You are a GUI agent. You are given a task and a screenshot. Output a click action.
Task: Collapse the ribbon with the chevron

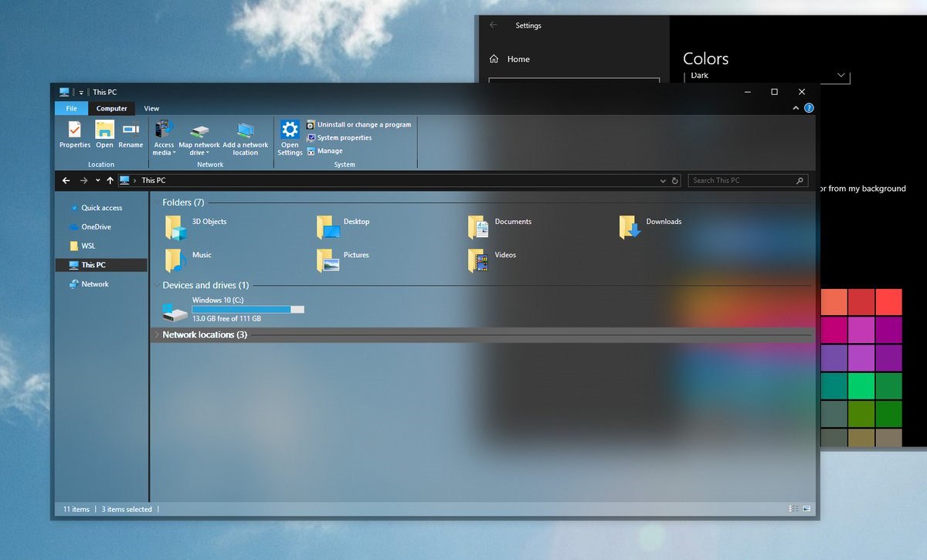tap(796, 109)
